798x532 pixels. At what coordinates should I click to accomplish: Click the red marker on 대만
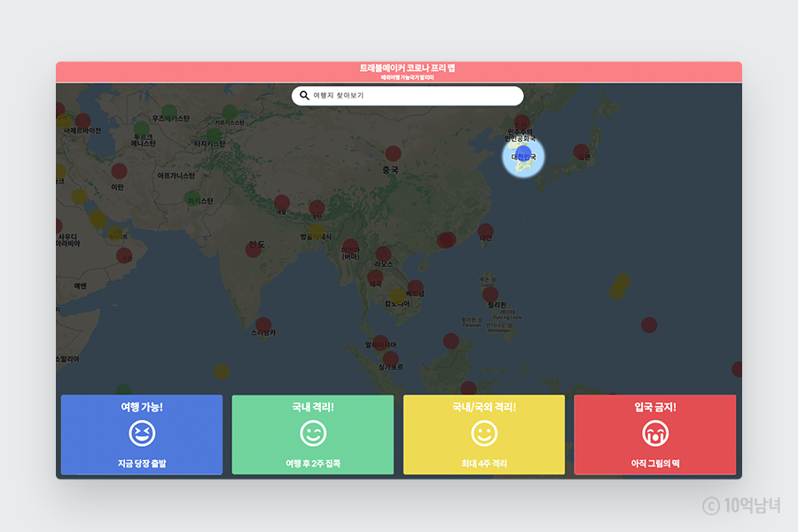coord(486,231)
